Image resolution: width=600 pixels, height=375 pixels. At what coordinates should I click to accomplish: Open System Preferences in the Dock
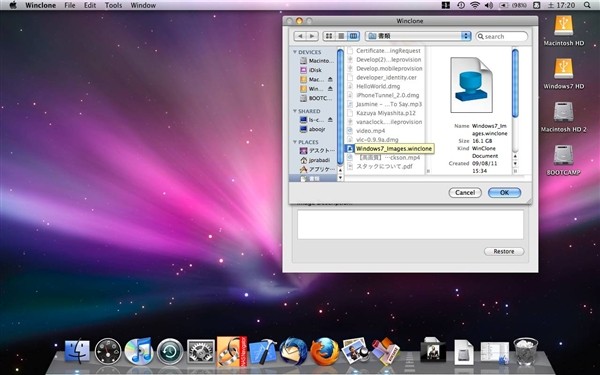point(201,352)
